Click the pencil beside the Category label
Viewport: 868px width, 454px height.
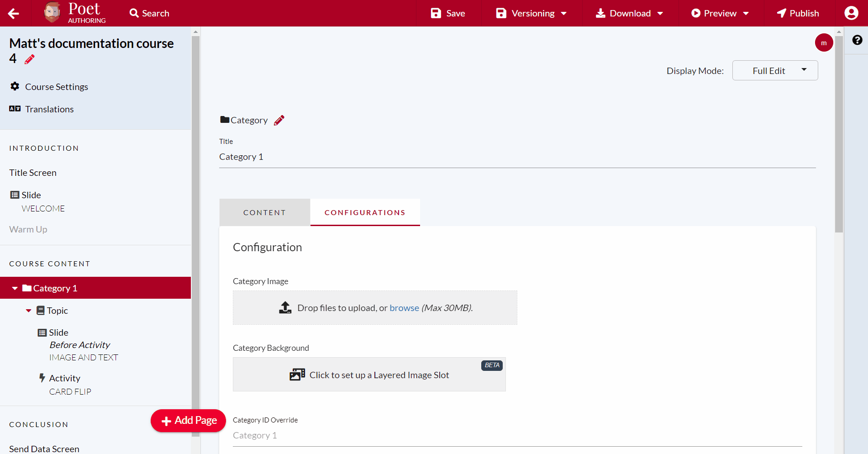[x=279, y=120]
